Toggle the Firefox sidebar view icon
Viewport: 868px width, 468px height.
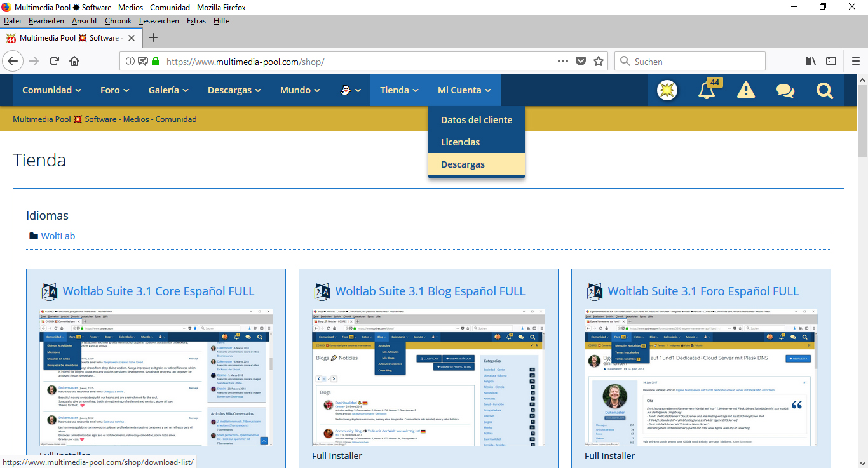831,62
